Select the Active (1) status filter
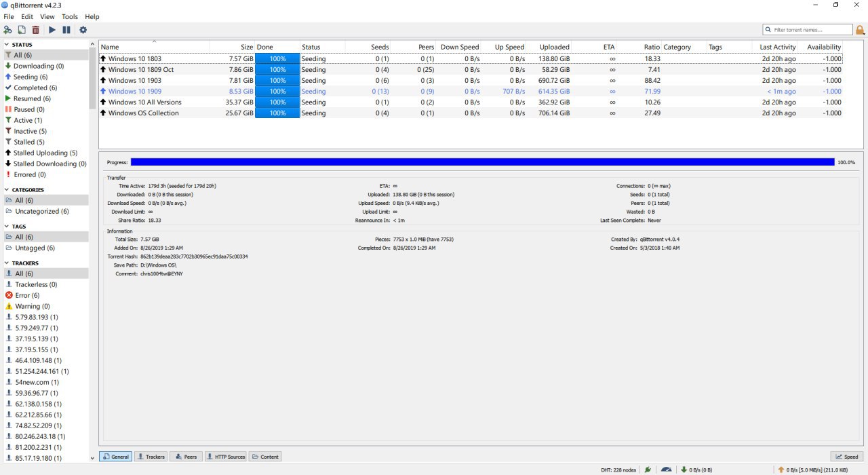 [28, 120]
